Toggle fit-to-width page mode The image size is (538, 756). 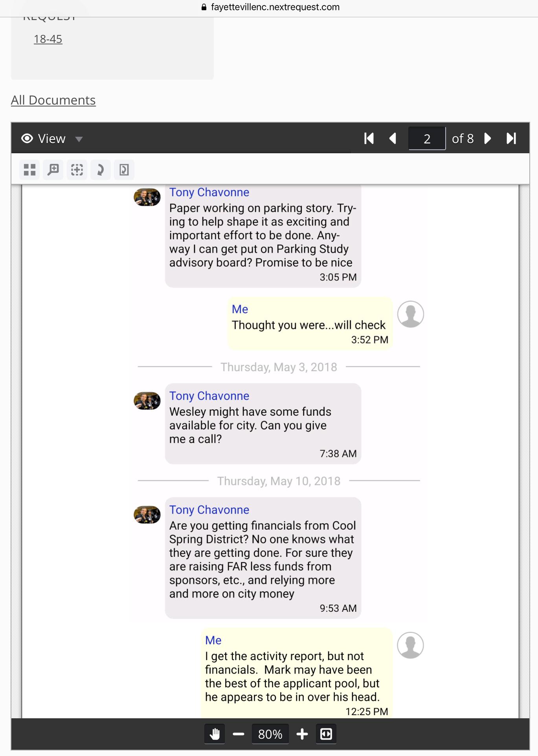click(326, 734)
